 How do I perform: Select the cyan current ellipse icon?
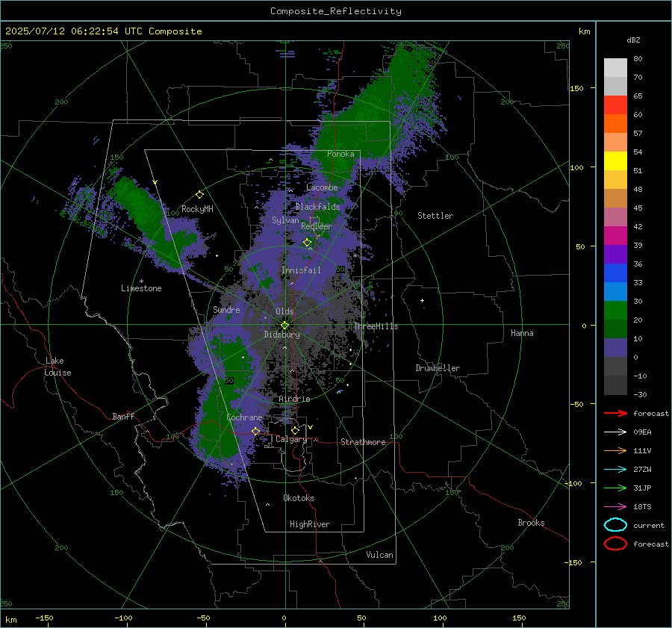[x=615, y=525]
